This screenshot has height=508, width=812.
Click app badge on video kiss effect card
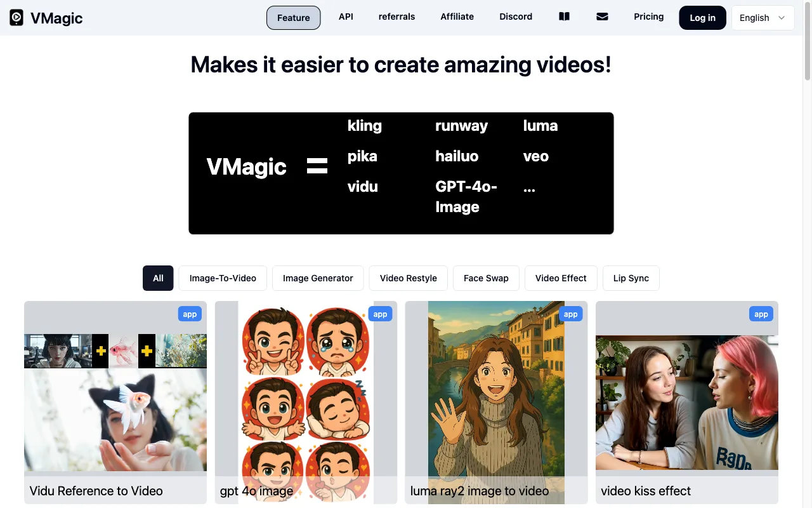point(761,314)
